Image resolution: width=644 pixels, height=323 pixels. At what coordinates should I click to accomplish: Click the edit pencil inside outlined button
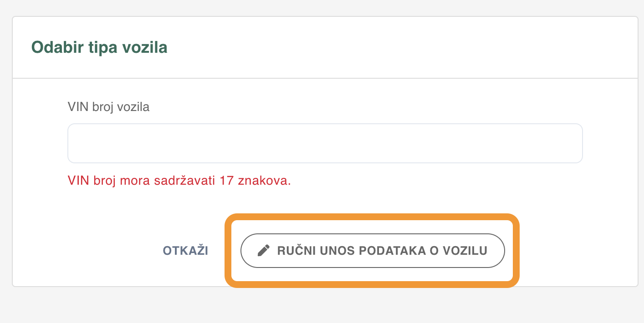[x=264, y=251]
